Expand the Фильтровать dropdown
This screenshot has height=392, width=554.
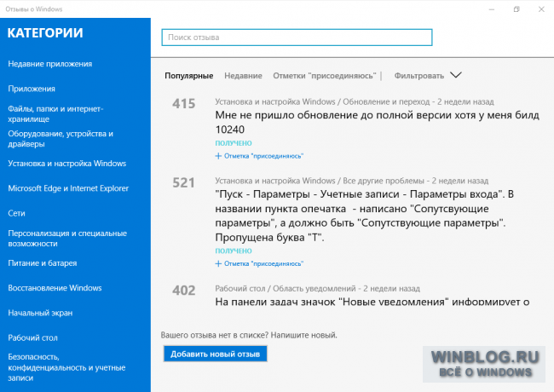tap(419, 76)
